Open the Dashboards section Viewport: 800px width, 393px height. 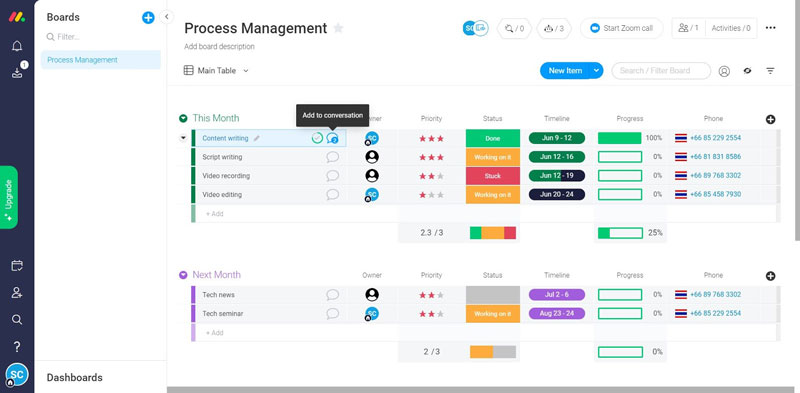point(74,378)
